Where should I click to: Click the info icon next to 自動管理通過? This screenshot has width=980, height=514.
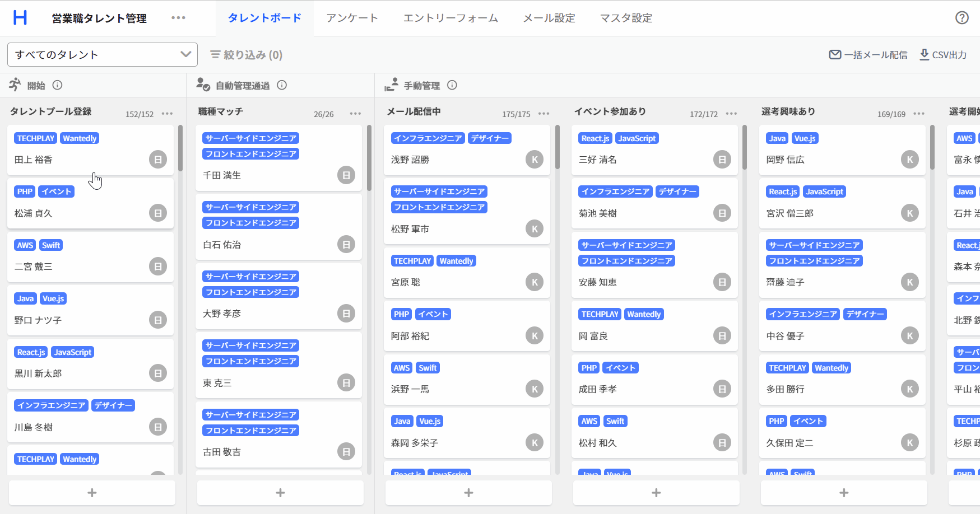pos(282,85)
